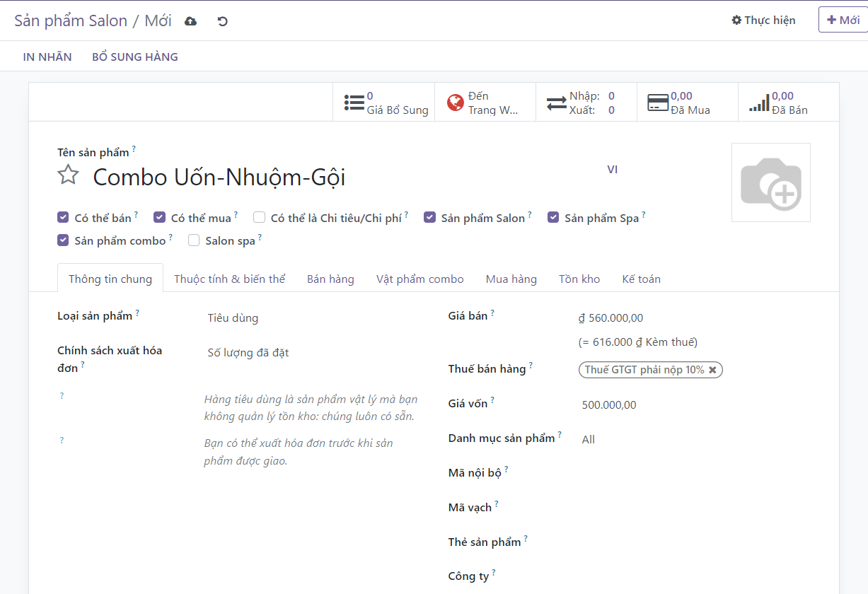Viewport: 868px width, 594px height.
Task: Open Giá Bổ Sung list stat button
Action: point(386,103)
